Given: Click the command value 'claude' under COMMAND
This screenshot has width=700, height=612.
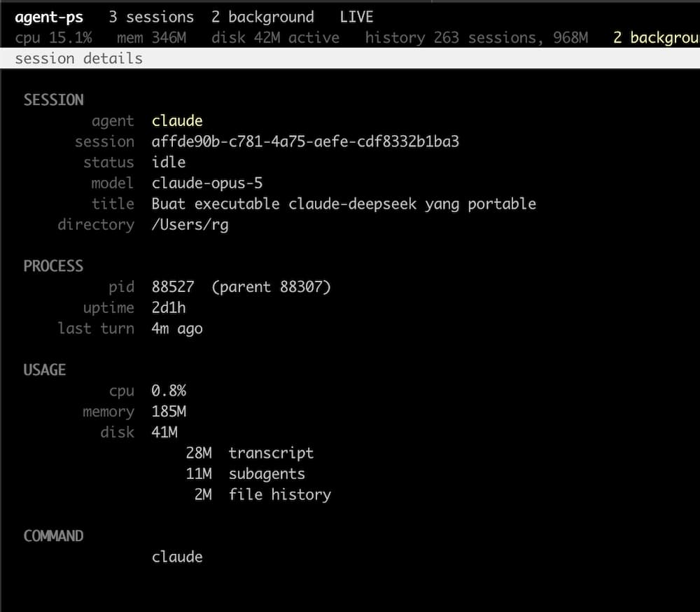Looking at the screenshot, I should (x=177, y=557).
